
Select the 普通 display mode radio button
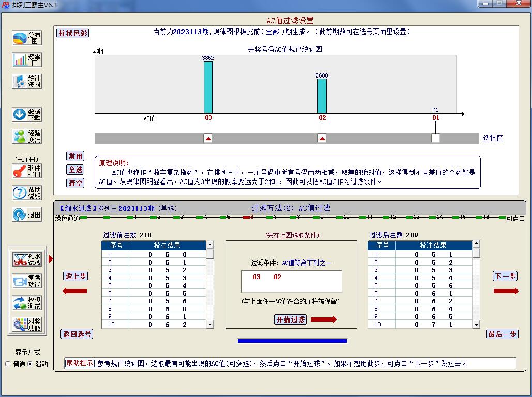click(x=8, y=364)
